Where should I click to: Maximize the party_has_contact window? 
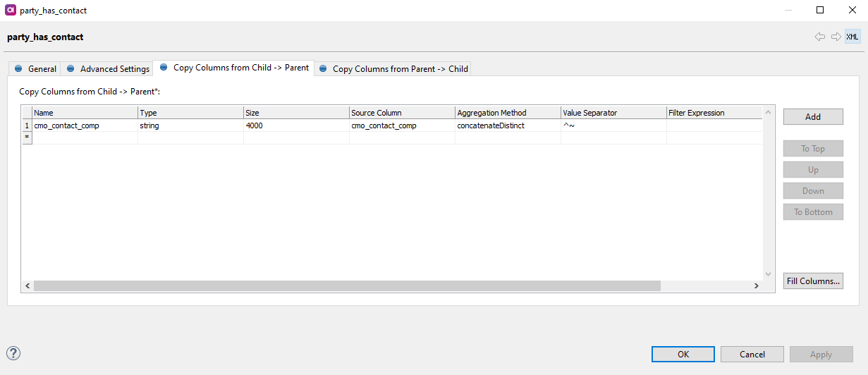click(x=820, y=10)
